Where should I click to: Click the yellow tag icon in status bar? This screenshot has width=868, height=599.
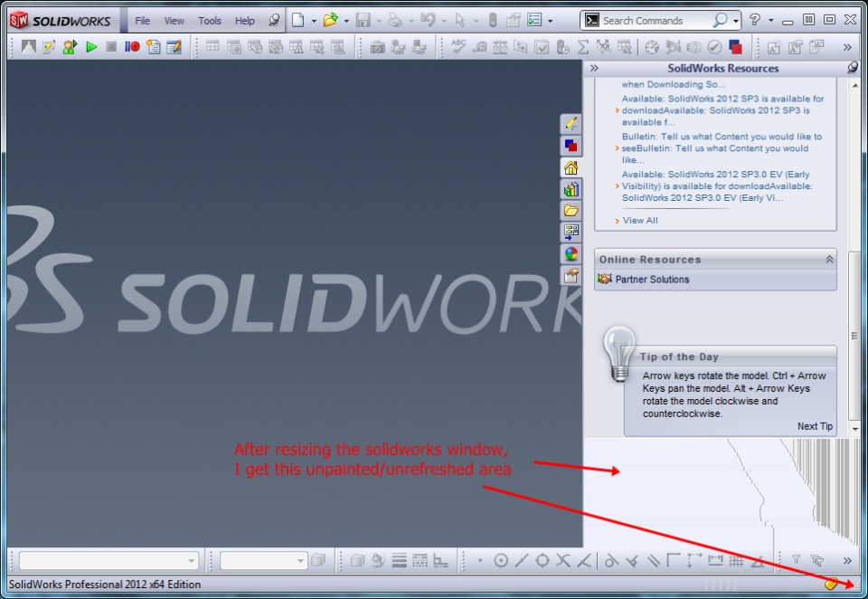tap(830, 584)
